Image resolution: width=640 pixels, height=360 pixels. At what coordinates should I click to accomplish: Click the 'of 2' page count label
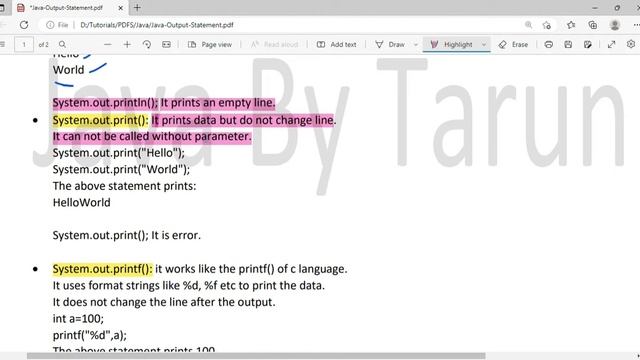pyautogui.click(x=43, y=44)
